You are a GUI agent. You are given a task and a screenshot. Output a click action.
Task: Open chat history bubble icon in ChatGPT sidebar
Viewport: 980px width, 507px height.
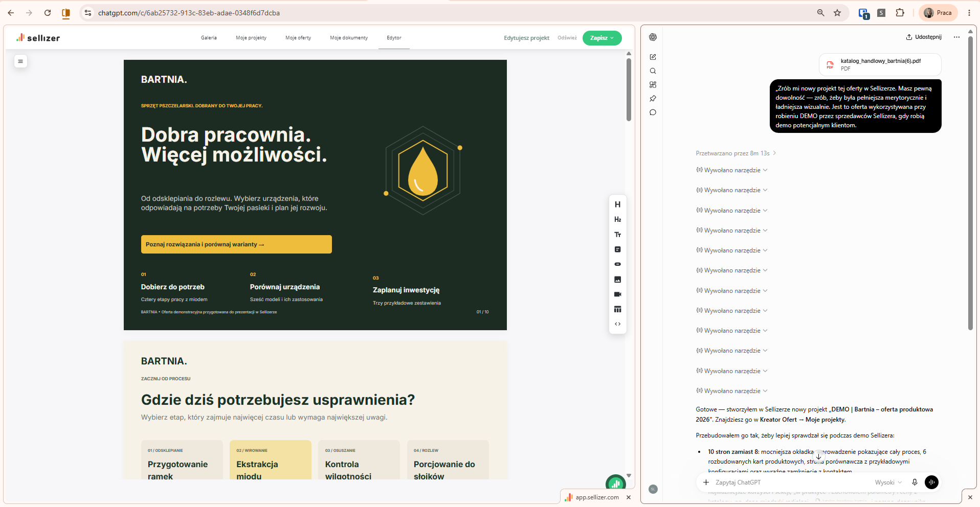coord(653,112)
